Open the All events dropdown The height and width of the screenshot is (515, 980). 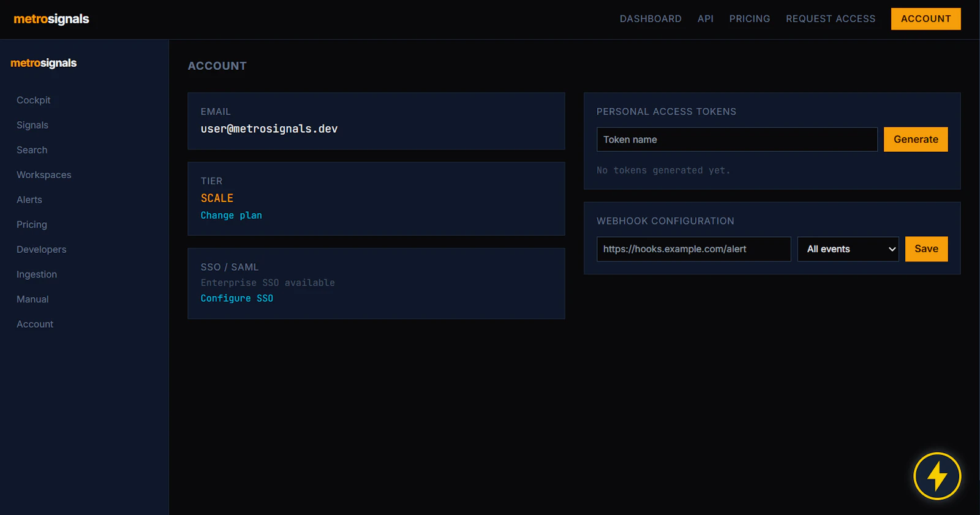(848, 249)
